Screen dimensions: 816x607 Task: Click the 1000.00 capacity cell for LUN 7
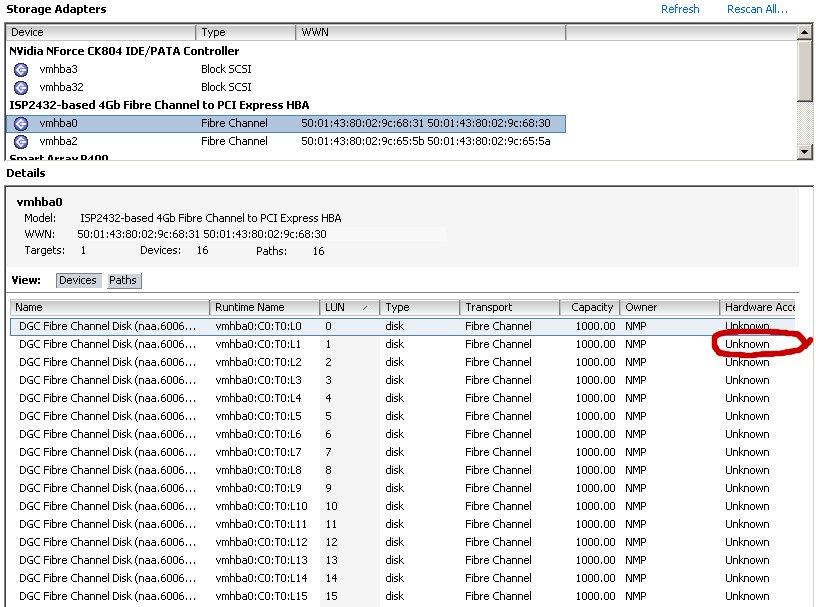595,452
